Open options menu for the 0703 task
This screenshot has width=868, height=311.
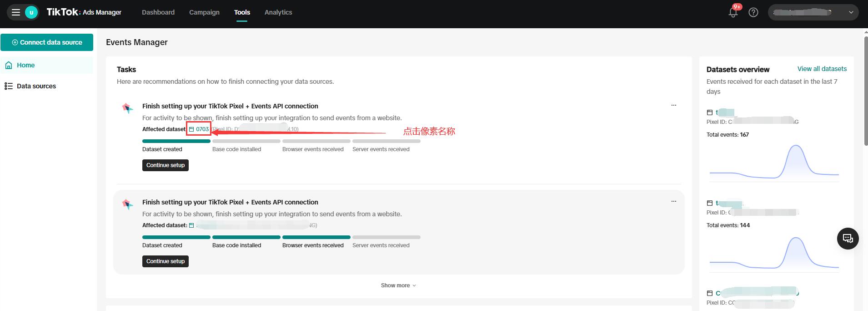(674, 105)
